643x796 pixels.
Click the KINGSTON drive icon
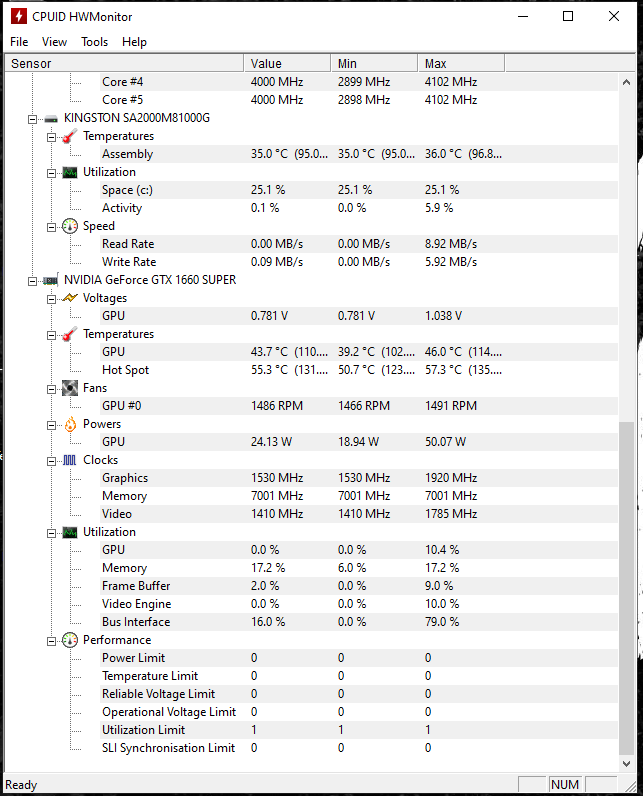click(x=51, y=119)
